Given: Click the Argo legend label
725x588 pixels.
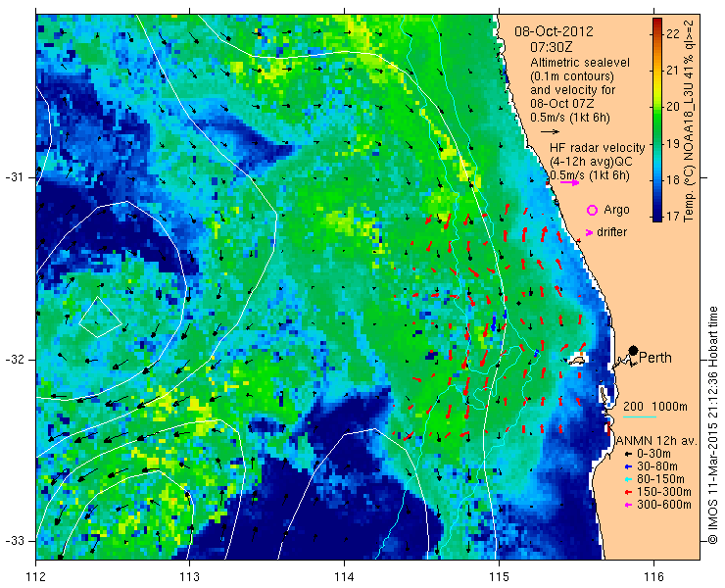Looking at the screenshot, I should (x=617, y=210).
